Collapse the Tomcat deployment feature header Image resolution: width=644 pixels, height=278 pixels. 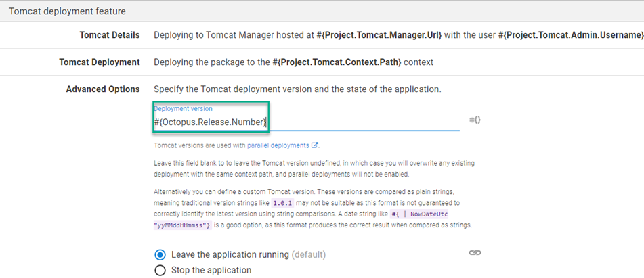(322, 11)
